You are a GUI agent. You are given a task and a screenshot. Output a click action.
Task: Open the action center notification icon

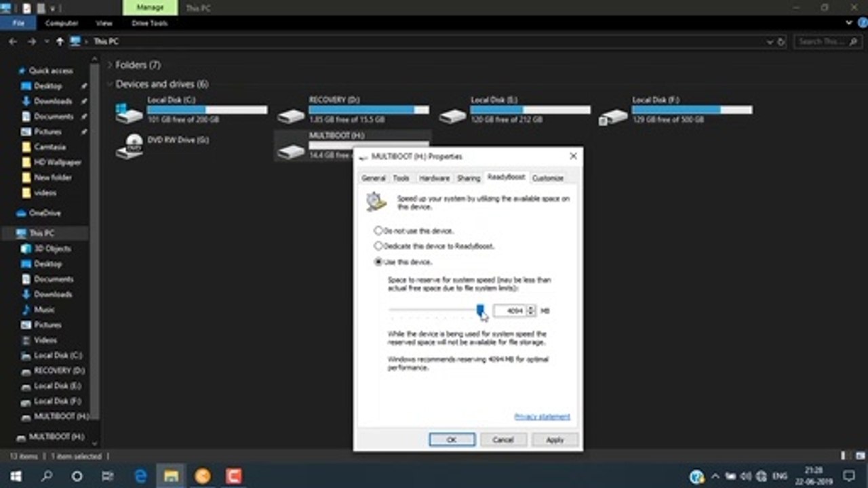pyautogui.click(x=849, y=476)
